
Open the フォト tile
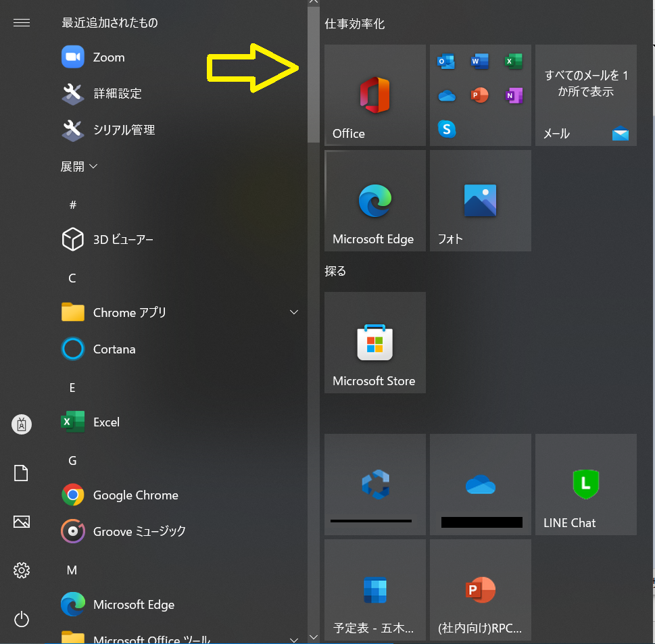481,201
